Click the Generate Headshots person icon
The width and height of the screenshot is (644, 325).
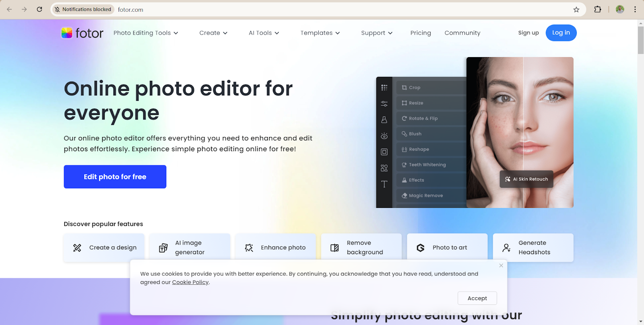click(506, 248)
